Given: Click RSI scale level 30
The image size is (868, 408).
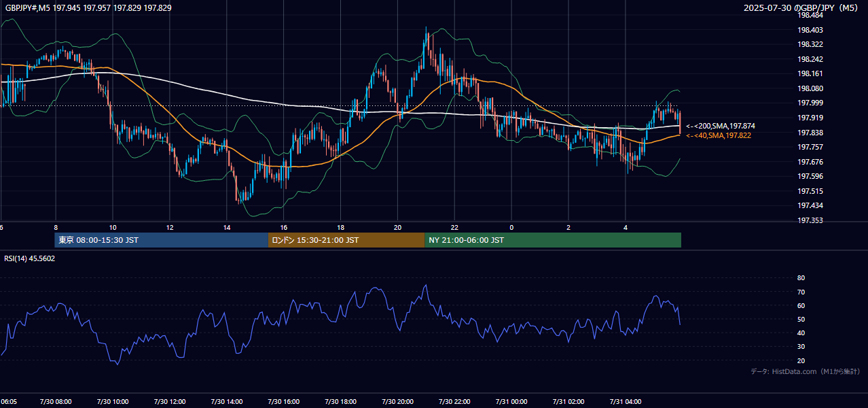Looking at the screenshot, I should (801, 347).
